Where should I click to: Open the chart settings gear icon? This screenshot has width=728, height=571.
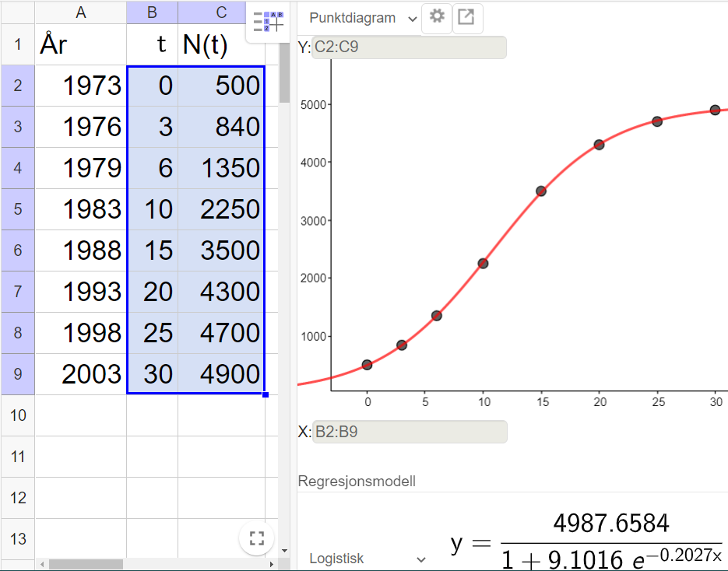tap(436, 17)
